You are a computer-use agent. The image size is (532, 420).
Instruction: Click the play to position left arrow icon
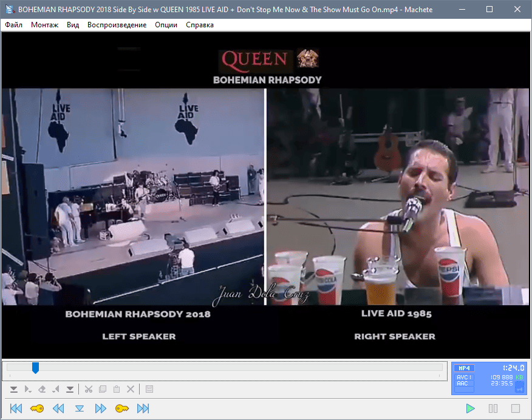56,389
